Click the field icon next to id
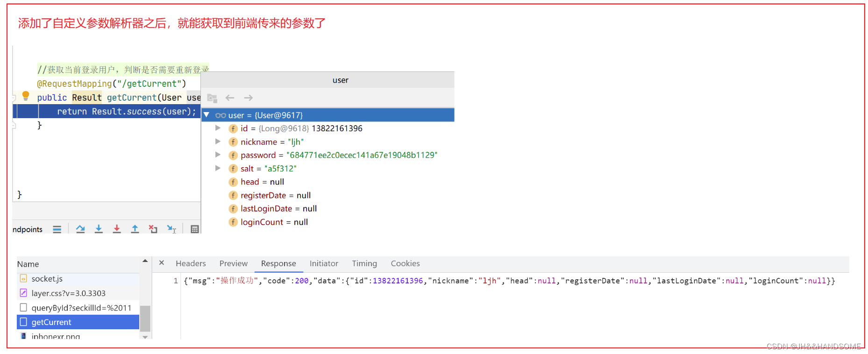 tap(233, 128)
